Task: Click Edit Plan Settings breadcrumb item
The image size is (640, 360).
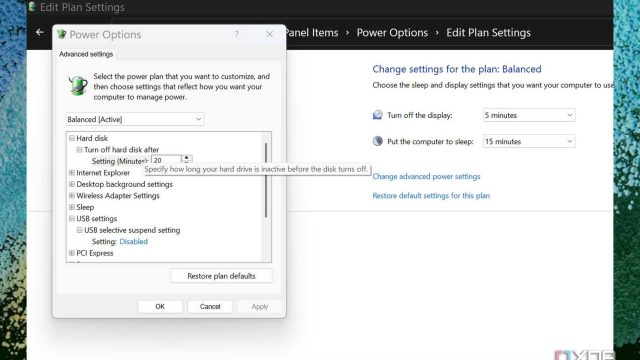Action: tap(488, 33)
